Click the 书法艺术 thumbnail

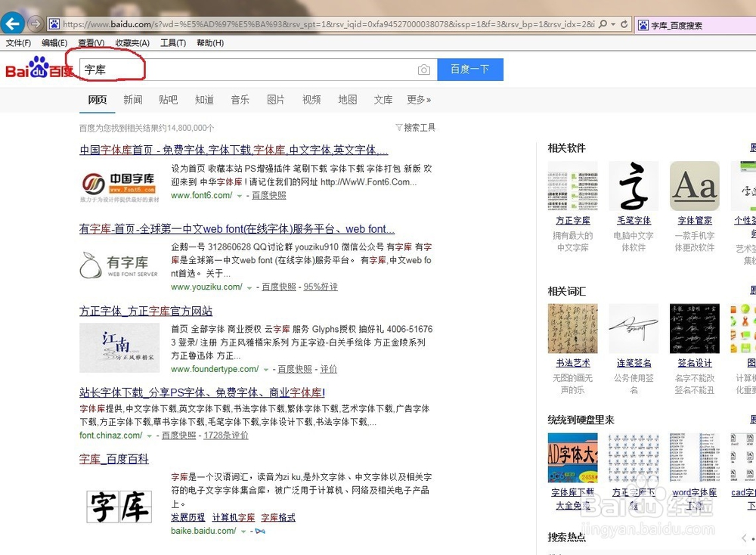click(573, 328)
